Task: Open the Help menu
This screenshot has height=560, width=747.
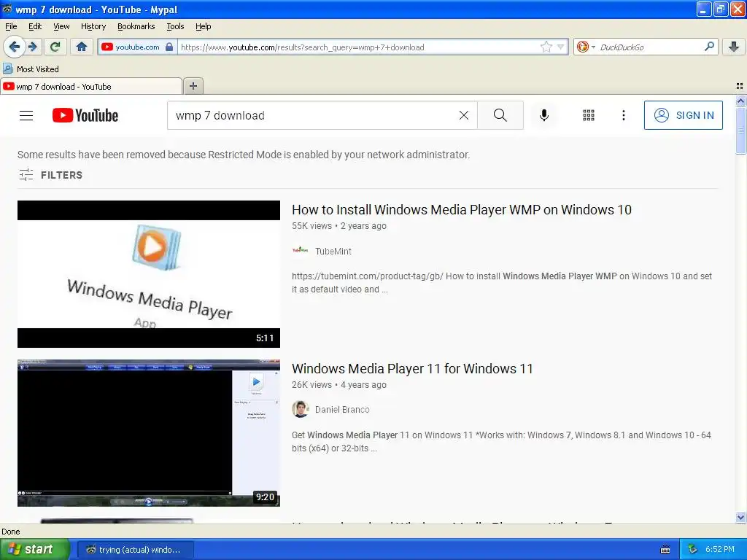Action: (x=203, y=26)
